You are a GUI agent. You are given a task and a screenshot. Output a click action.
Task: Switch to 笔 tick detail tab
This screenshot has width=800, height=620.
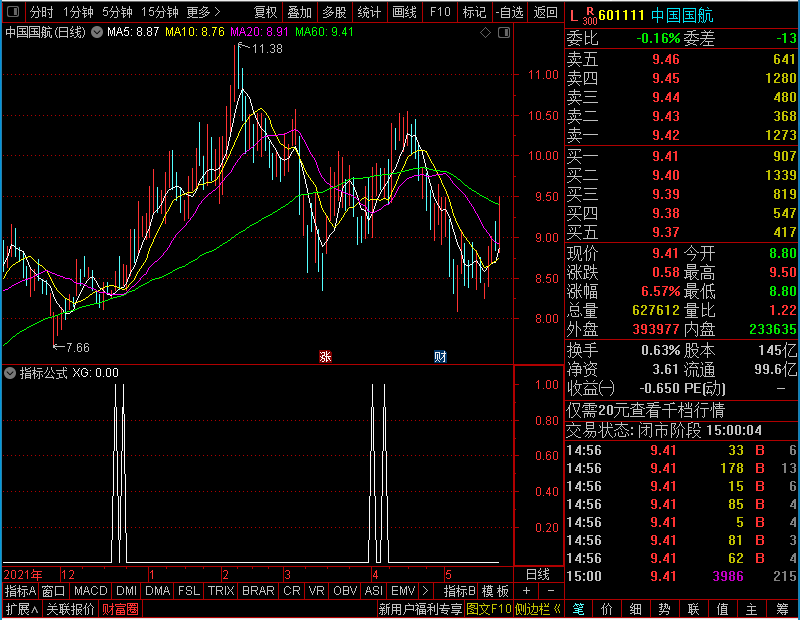[x=578, y=609]
